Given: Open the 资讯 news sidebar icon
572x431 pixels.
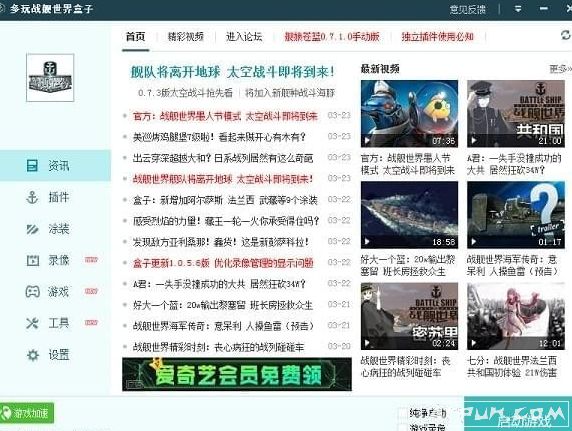Looking at the screenshot, I should [x=32, y=166].
